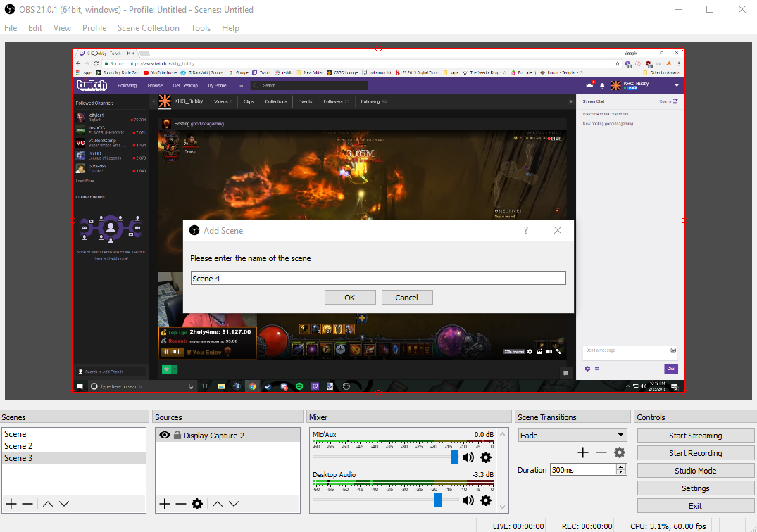Move Display Capture 2 down with arrow icon
Screen dimensions: 757x532
click(233, 504)
